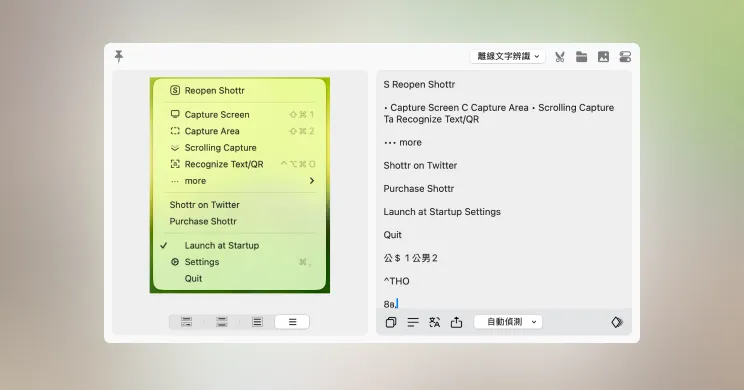
Task: Click "Purchase Shottr" in the text pane
Action: point(418,189)
